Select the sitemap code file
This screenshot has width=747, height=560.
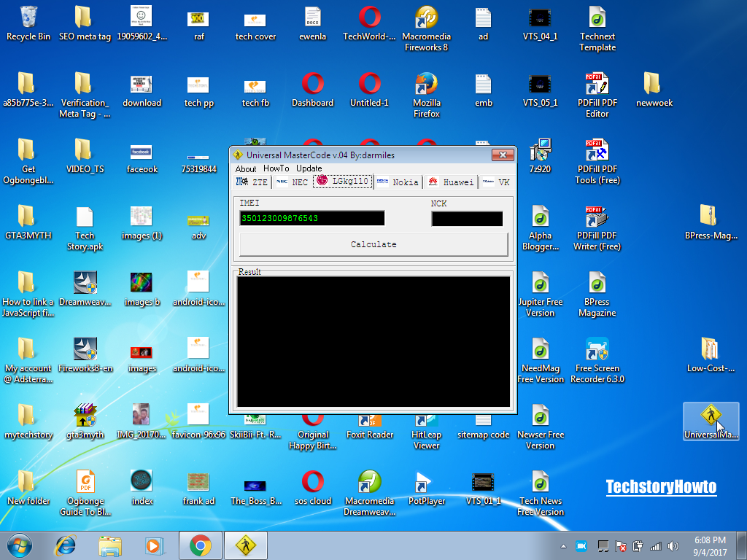pos(483,427)
